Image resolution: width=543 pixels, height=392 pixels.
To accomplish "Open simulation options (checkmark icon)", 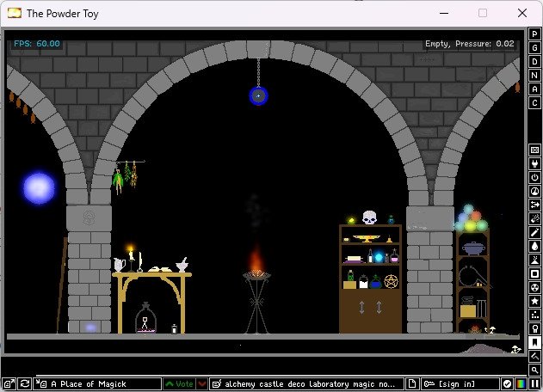I will (x=507, y=383).
